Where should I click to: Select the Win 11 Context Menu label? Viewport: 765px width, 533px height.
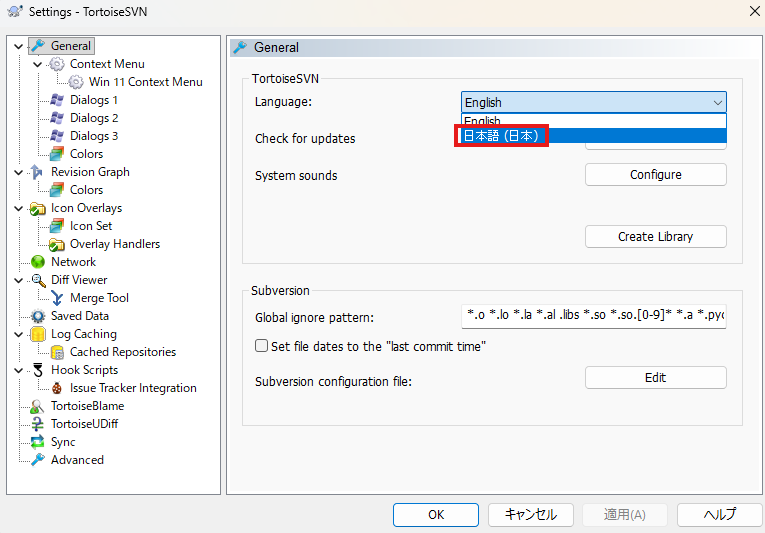tap(145, 82)
